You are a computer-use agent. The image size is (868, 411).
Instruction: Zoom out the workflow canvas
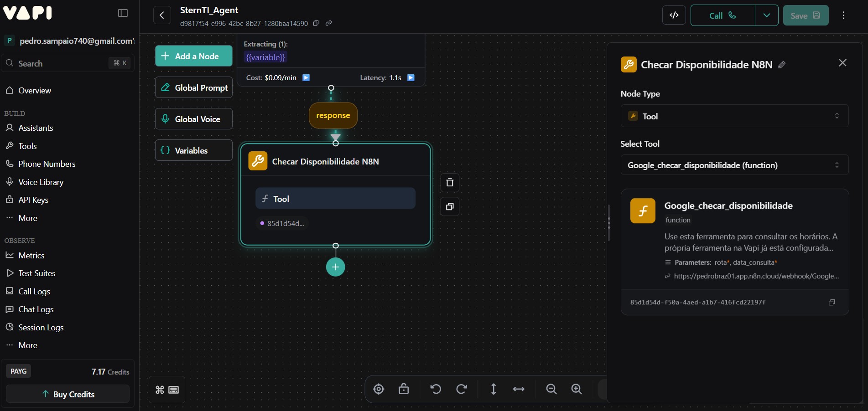pyautogui.click(x=551, y=389)
